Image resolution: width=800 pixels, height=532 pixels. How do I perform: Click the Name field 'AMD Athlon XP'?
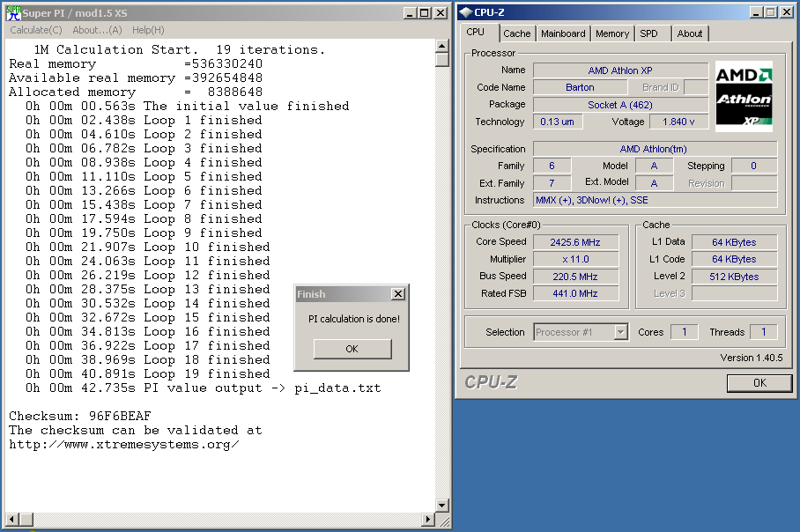[620, 70]
